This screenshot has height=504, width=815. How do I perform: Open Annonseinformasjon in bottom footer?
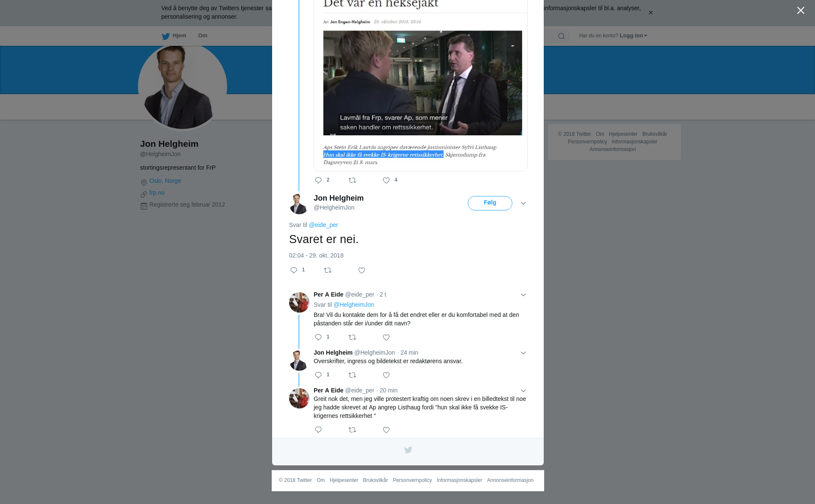tap(510, 480)
